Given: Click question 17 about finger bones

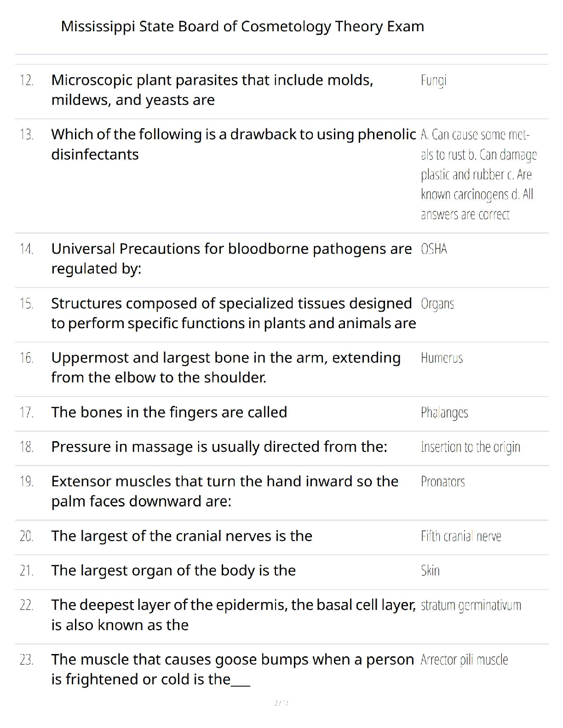Looking at the screenshot, I should tap(169, 412).
